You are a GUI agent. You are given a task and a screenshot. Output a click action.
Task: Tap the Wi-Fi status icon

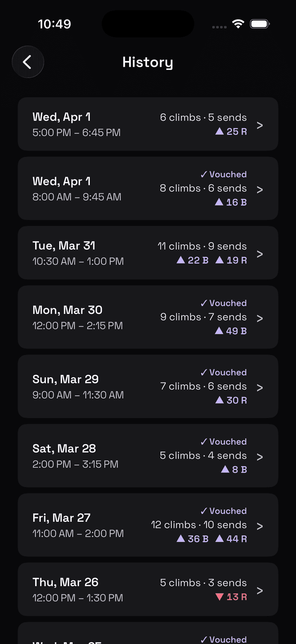[x=238, y=23]
